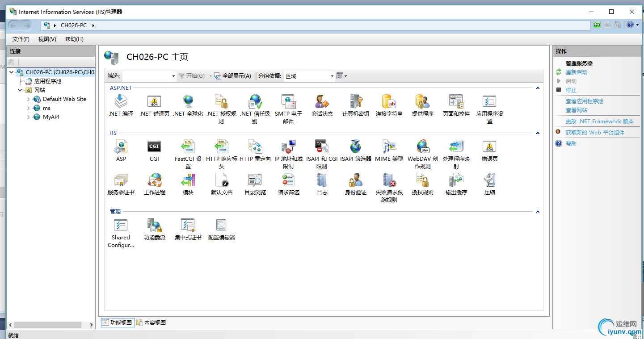Open the view mode icon dropdown
644x339 pixels.
pyautogui.click(x=342, y=76)
